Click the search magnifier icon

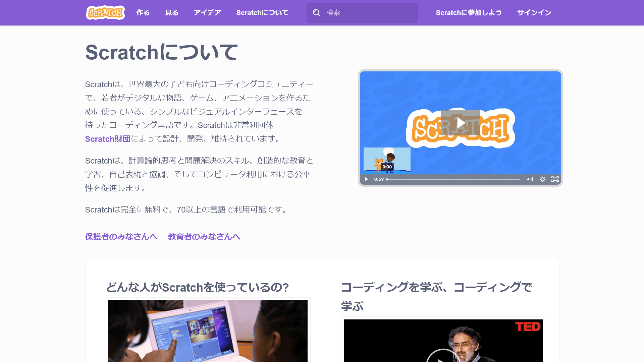tap(316, 13)
